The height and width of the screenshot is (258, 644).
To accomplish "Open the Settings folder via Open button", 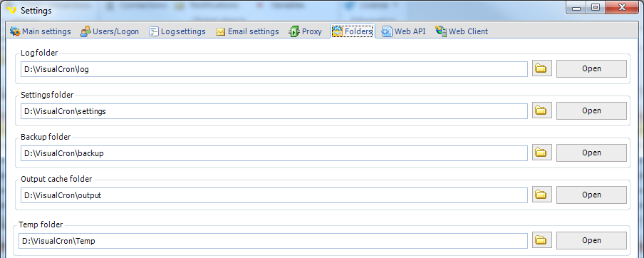I will pyautogui.click(x=591, y=110).
